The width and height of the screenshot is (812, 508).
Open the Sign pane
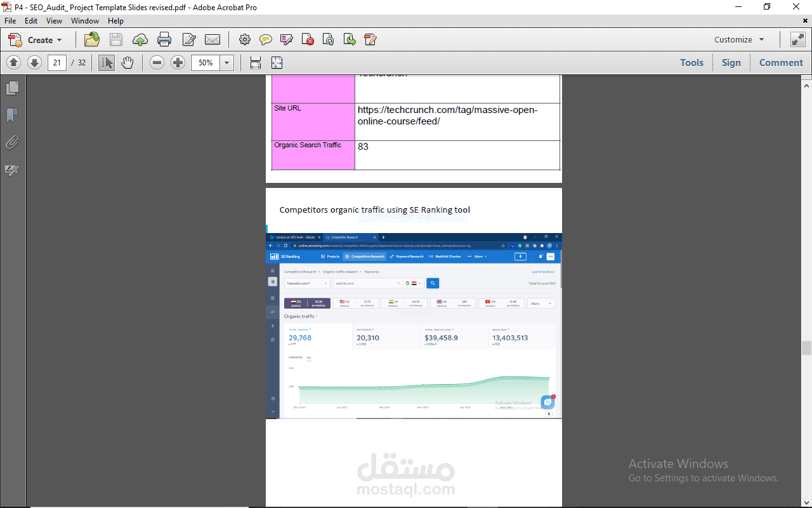click(731, 63)
